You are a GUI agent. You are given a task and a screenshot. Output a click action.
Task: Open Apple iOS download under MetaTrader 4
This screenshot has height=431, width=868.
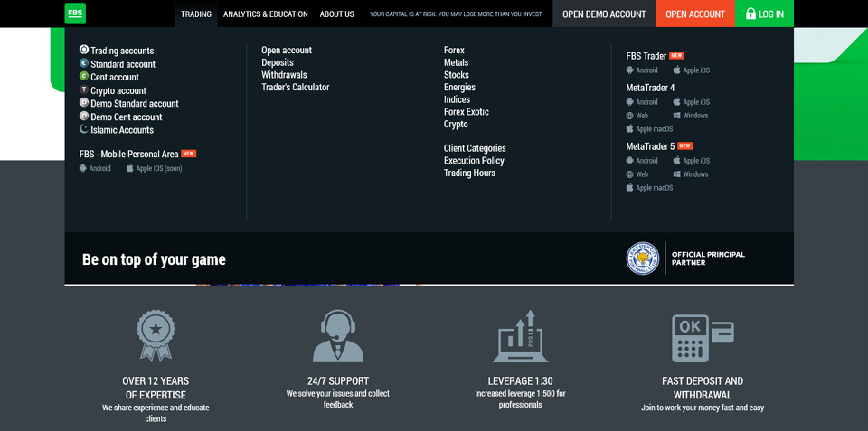692,102
